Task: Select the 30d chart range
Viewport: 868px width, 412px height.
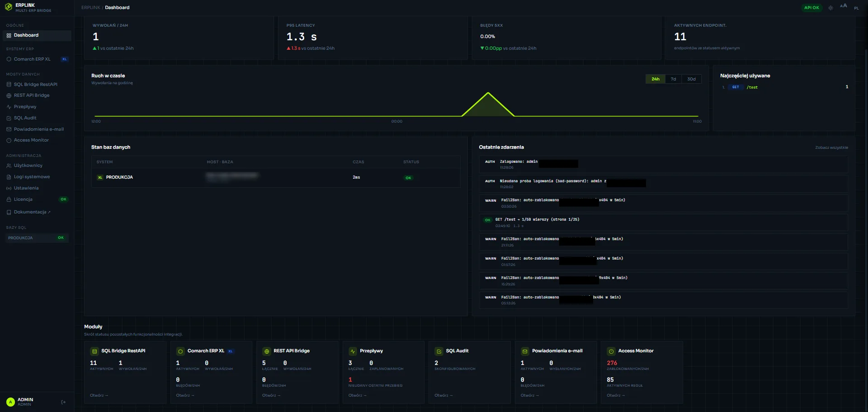Action: (x=691, y=79)
